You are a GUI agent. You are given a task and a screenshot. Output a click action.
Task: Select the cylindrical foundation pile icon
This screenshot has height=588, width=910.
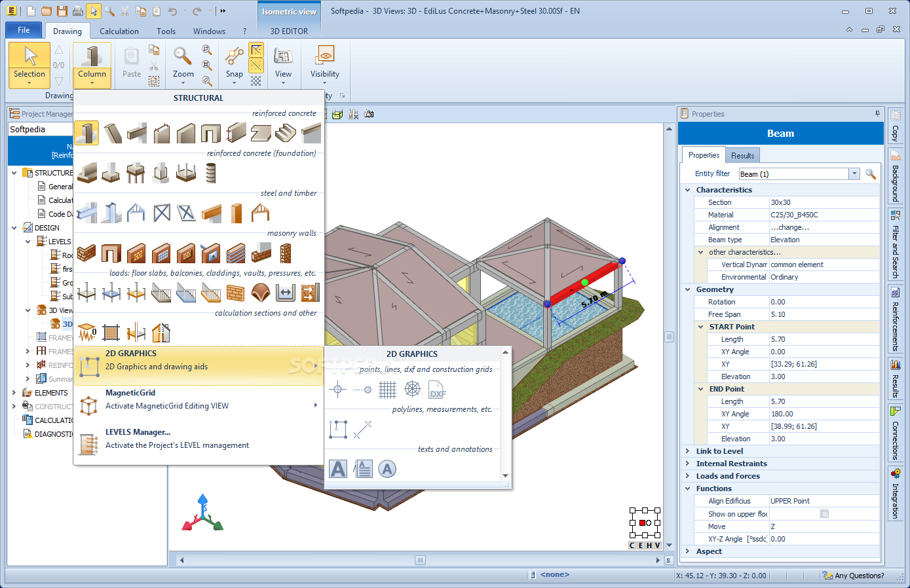(x=211, y=173)
